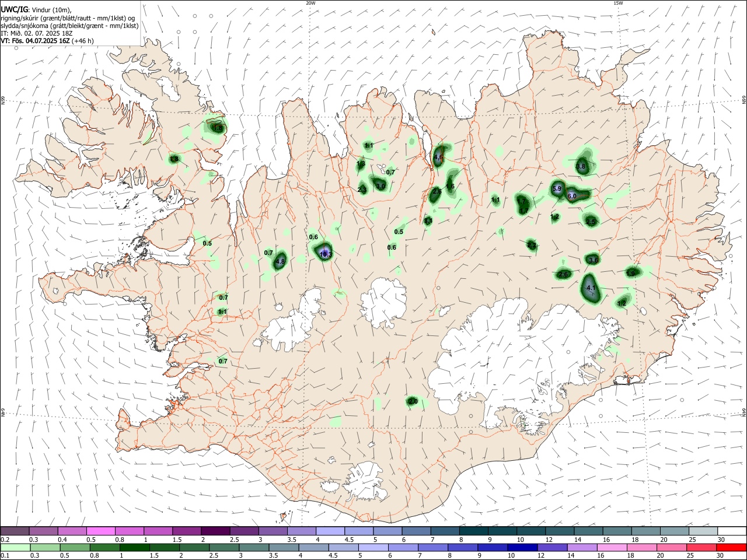
Task: Click the 2.0 value in the south
Action: 413,401
